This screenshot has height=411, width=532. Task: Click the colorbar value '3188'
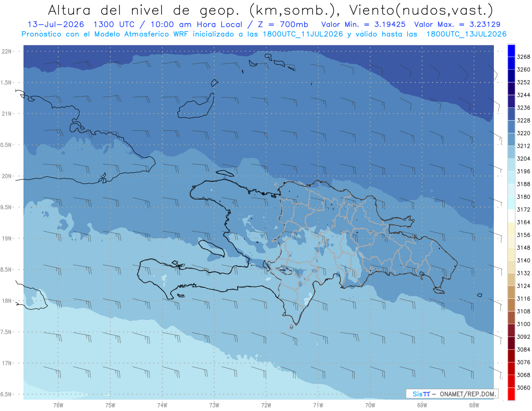point(524,184)
